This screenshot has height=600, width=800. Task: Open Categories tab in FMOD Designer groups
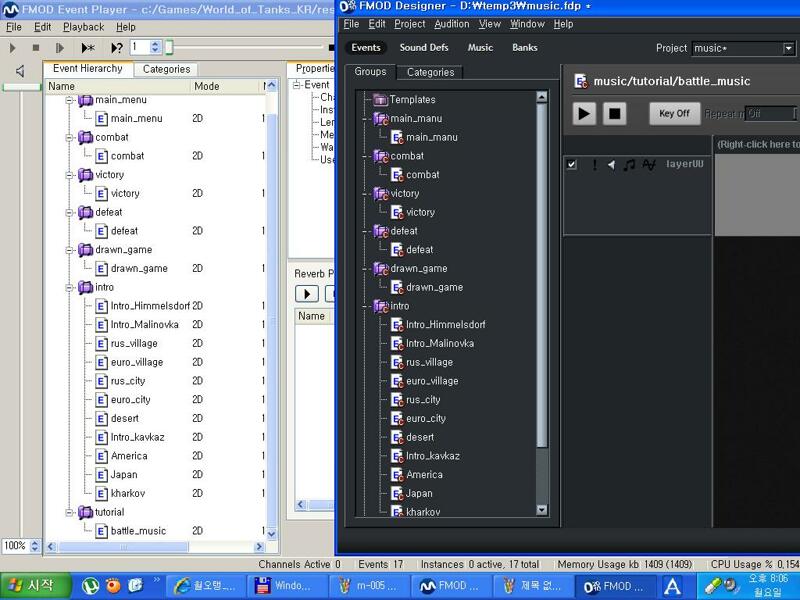click(x=430, y=72)
